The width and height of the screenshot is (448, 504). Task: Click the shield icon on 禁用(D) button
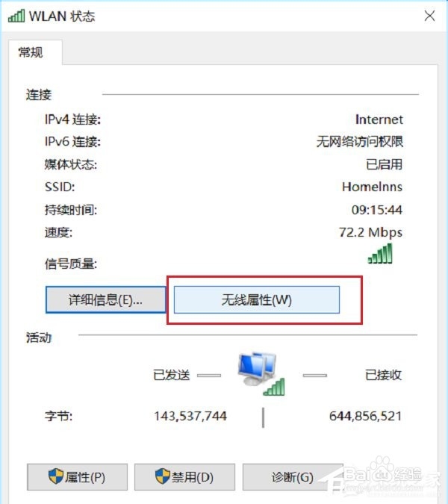162,476
